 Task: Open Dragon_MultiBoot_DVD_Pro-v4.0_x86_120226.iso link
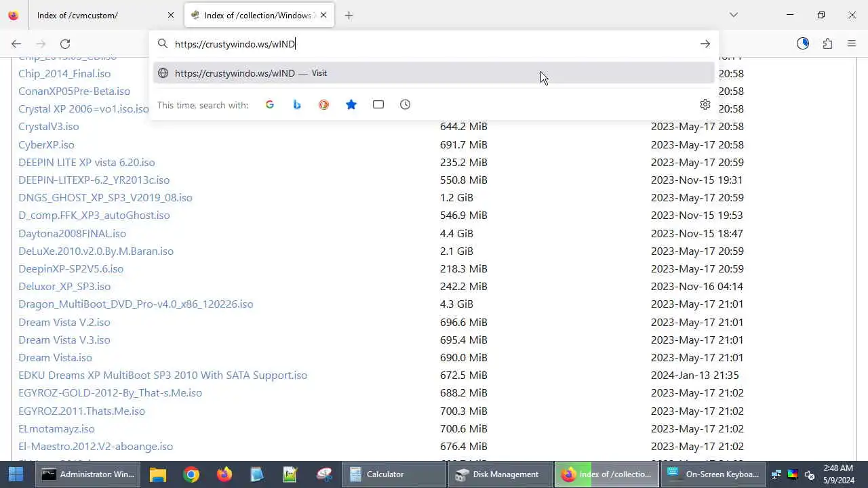pos(136,304)
